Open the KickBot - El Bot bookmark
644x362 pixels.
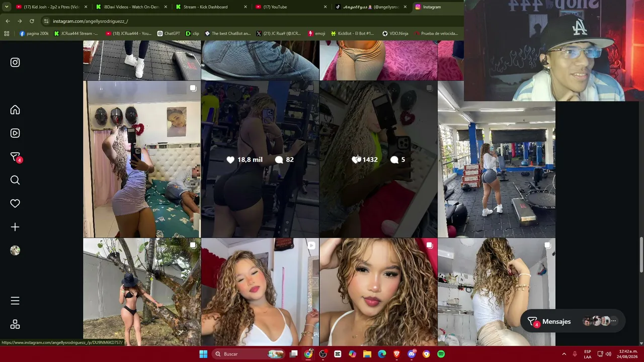pyautogui.click(x=352, y=34)
